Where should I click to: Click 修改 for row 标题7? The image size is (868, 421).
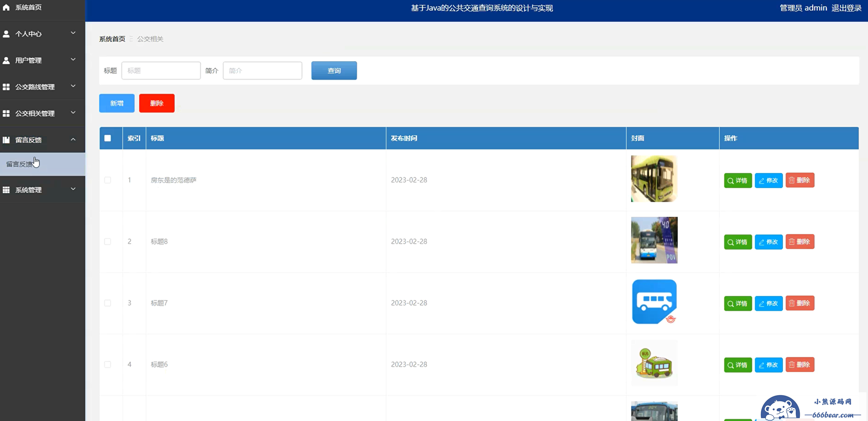[x=769, y=303]
